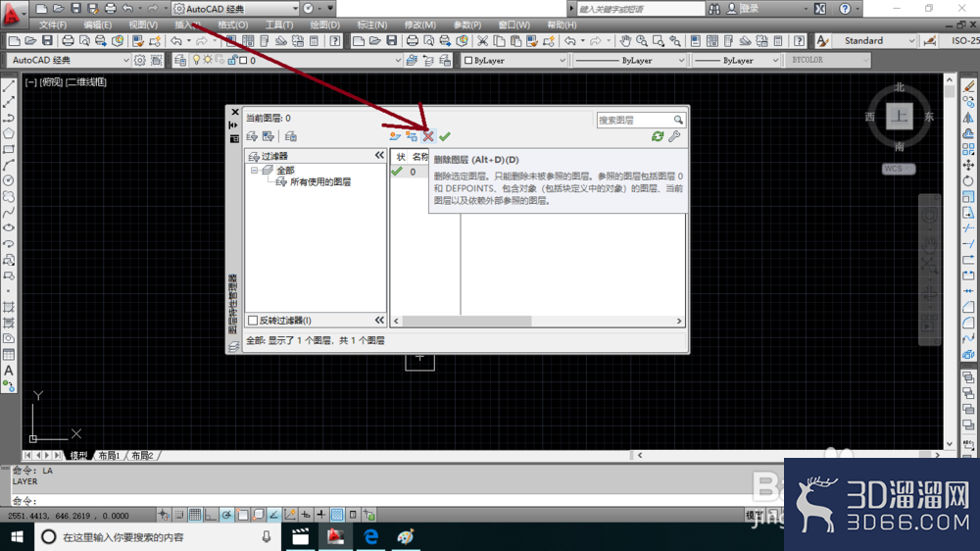Open the 视图(V) menu

[x=143, y=25]
